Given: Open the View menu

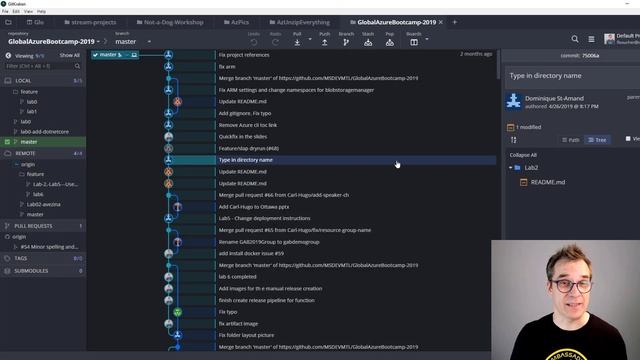Looking at the screenshot, I should pos(28,11).
